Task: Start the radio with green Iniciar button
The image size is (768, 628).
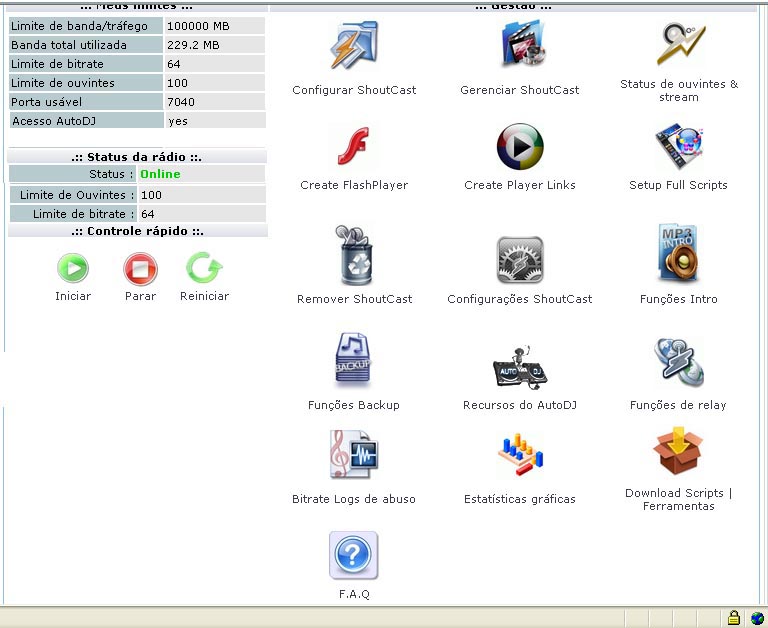Action: [72, 268]
